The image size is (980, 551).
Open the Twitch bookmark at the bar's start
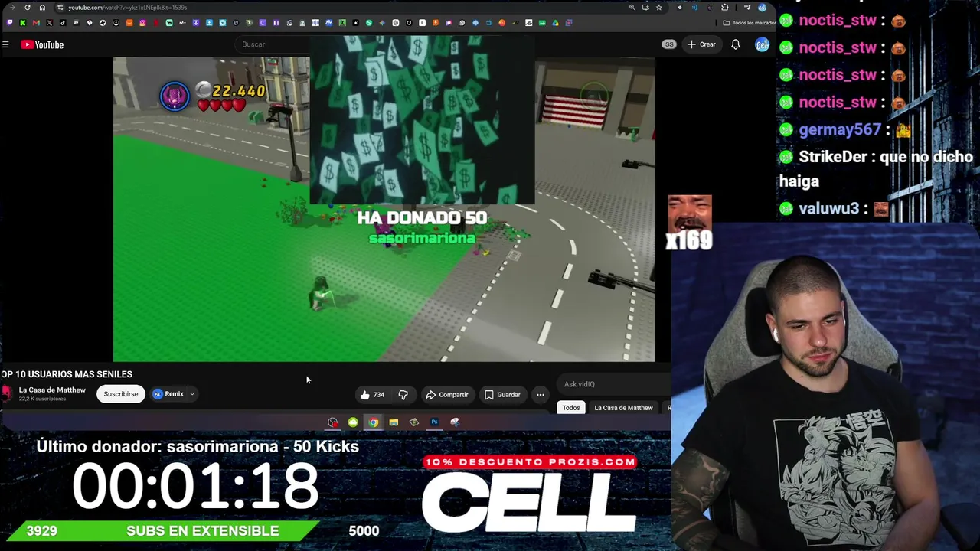click(10, 23)
